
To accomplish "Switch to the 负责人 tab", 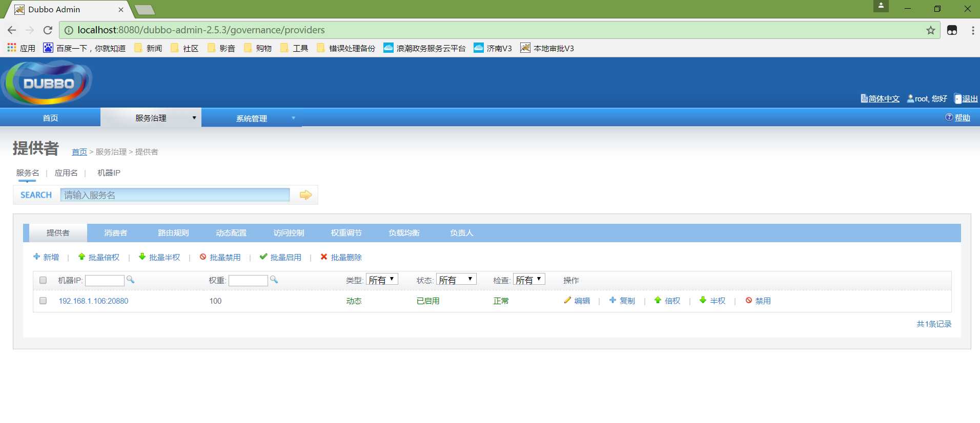I will pos(462,233).
